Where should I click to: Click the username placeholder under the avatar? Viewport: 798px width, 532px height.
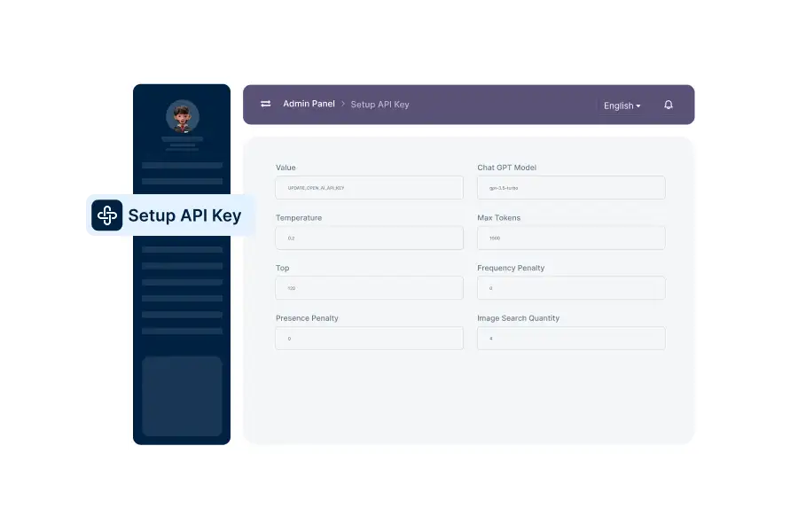tap(182, 139)
